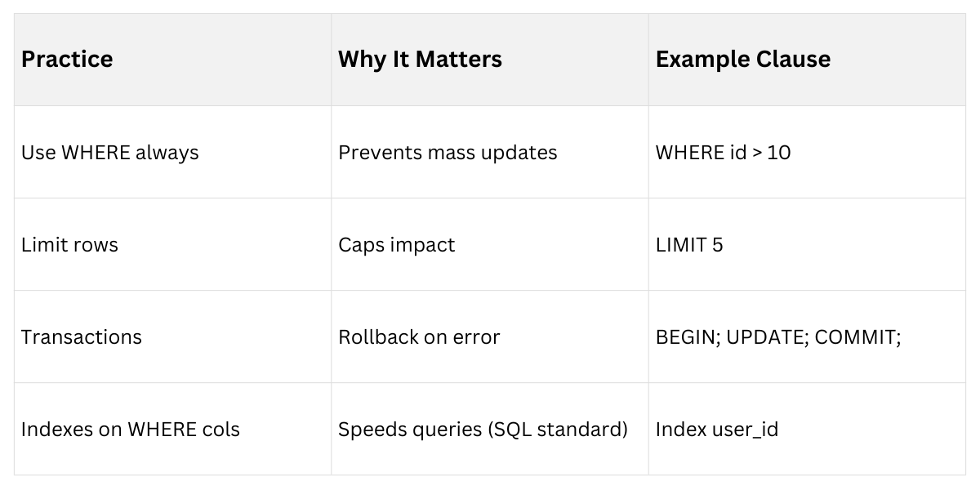Select the "Transactions" practice cell

pyautogui.click(x=81, y=337)
